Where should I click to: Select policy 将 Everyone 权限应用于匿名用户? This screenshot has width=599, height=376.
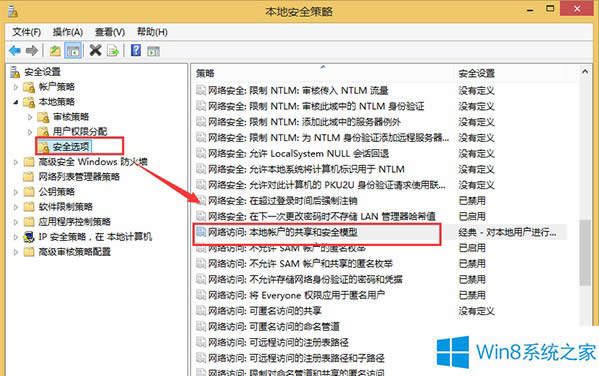click(296, 295)
